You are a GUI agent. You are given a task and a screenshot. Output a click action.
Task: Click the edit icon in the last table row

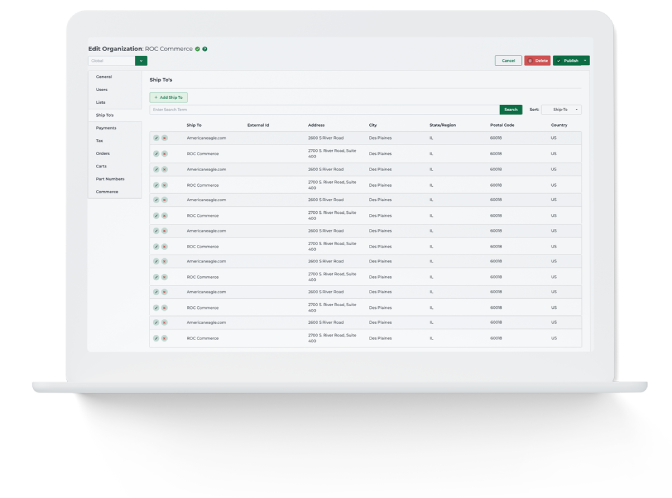point(156,338)
